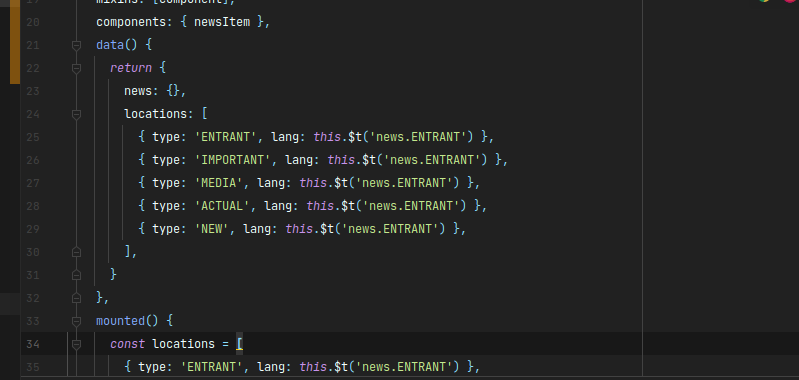Collapse the mounted() function fold marker

[76, 321]
